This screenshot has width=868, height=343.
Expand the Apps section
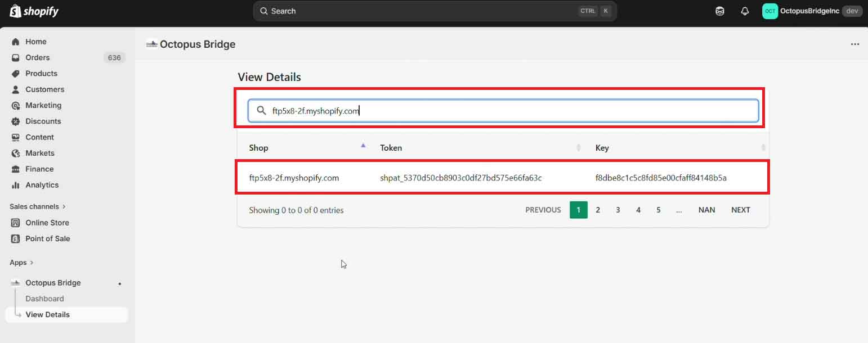[x=21, y=263]
